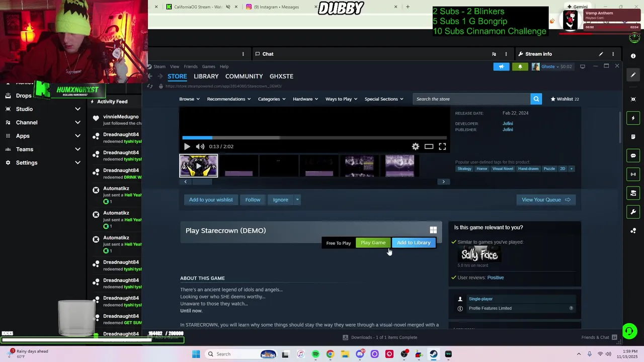The image size is (644, 362).
Task: Open the Wishlist link
Action: 565,99
